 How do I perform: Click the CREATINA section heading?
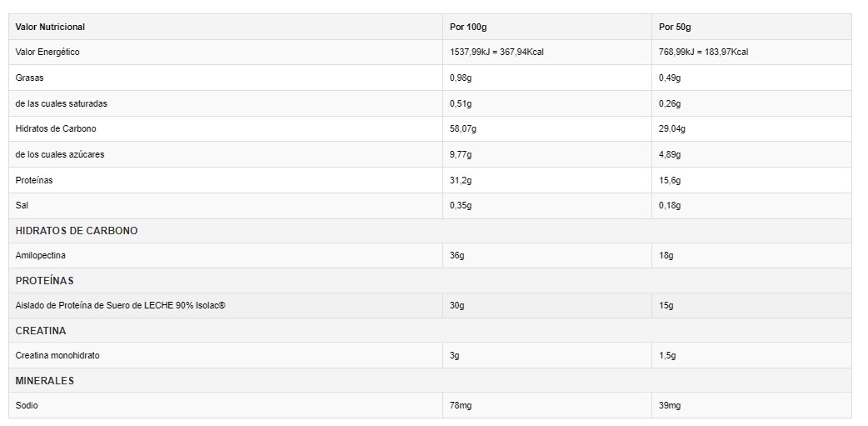click(41, 330)
